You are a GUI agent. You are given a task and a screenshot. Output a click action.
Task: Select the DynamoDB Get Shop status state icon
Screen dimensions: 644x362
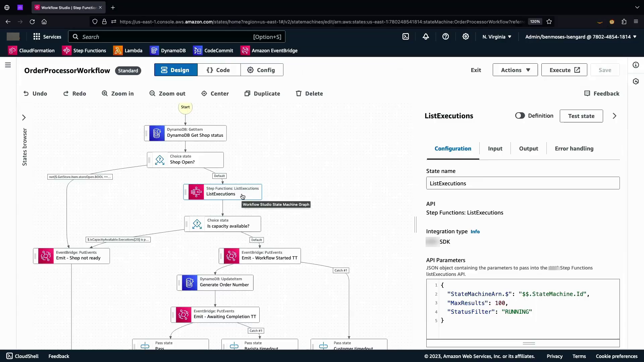pos(157,133)
